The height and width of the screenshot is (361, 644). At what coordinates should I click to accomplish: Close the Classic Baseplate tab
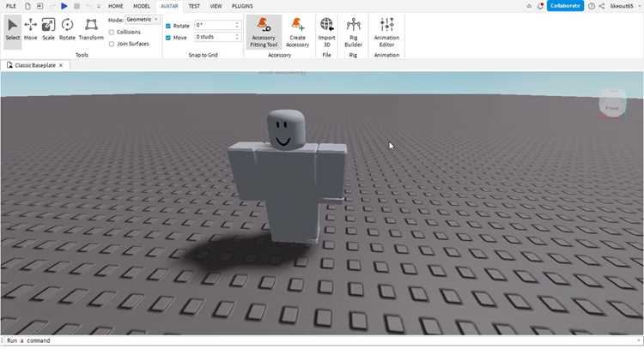[61, 65]
